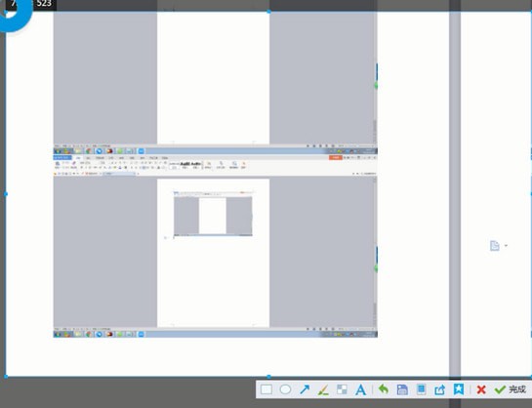Click the top-center selection resize handle
The height and width of the screenshot is (408, 532).
click(268, 12)
